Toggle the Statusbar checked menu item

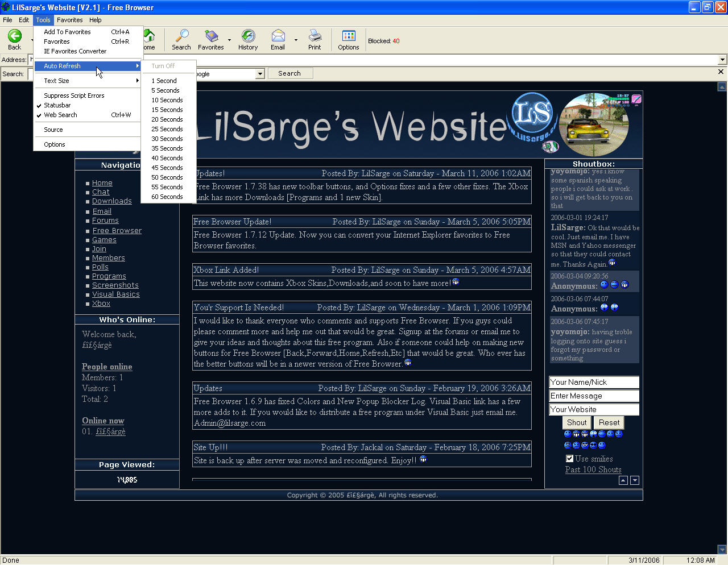(88, 105)
